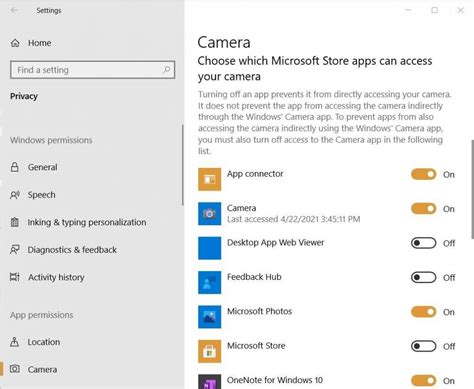Turn on Feedback Hub camera access

coord(423,277)
